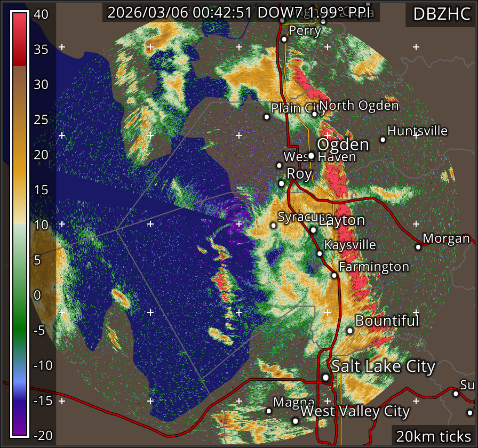Click the 20km ticks scale label
This screenshot has height=448, width=478.
tap(433, 436)
